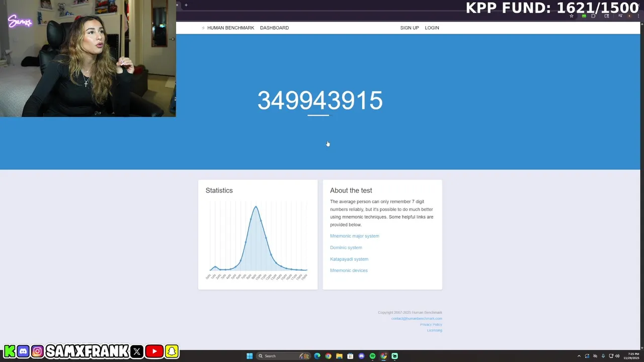Click Sign Up in the header
The width and height of the screenshot is (644, 362).
pyautogui.click(x=410, y=28)
